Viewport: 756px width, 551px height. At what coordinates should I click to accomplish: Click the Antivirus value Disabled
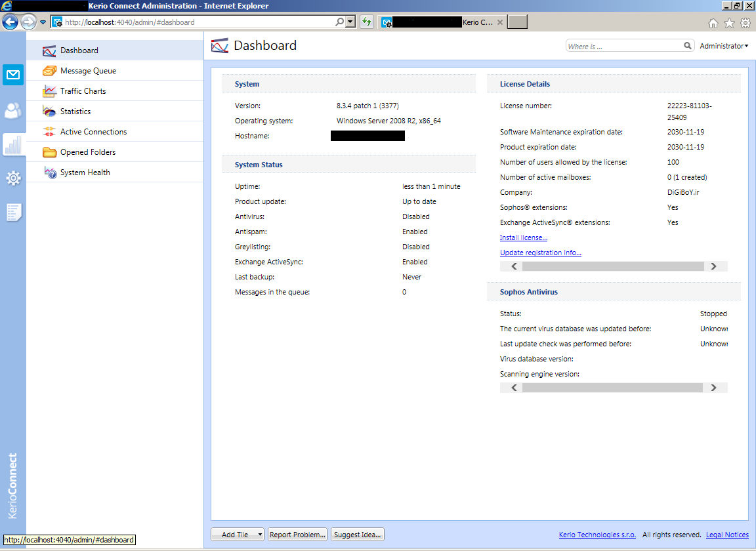tap(416, 217)
